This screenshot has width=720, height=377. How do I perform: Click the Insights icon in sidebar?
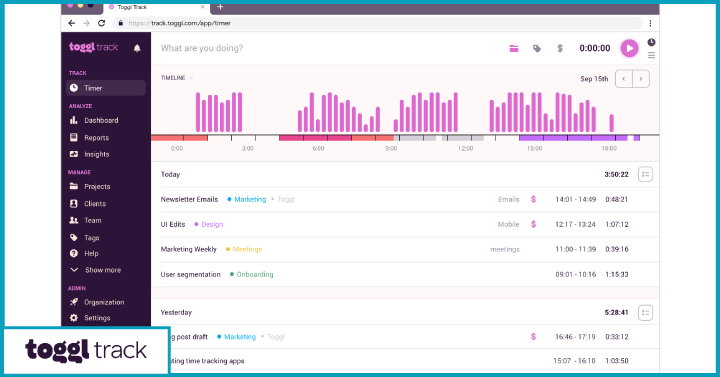click(x=73, y=154)
